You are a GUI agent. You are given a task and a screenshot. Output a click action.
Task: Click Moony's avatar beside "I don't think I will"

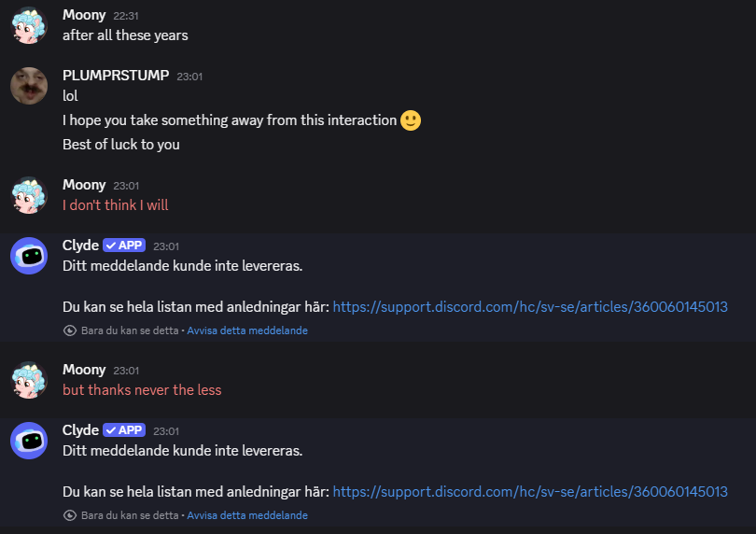point(29,195)
